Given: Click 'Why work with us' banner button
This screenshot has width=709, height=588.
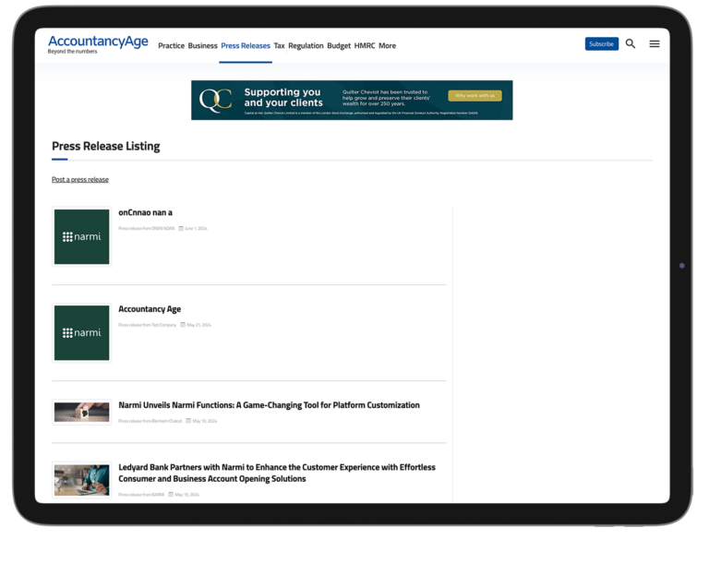Looking at the screenshot, I should coord(475,96).
